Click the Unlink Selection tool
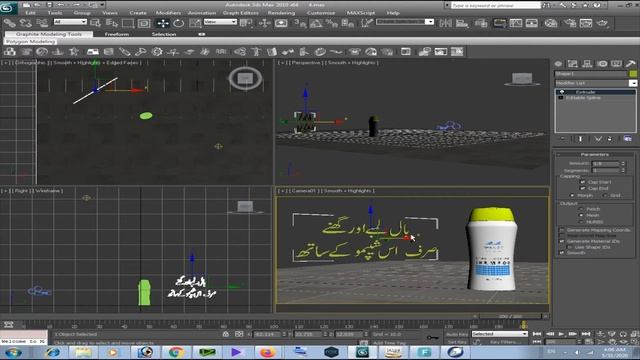The width and height of the screenshot is (640, 360). pyautogui.click(x=25, y=23)
